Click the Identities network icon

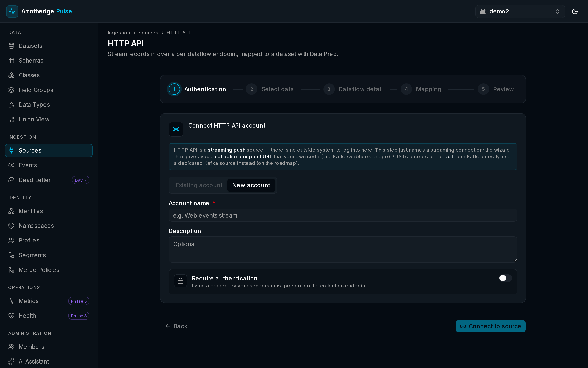coord(11,211)
